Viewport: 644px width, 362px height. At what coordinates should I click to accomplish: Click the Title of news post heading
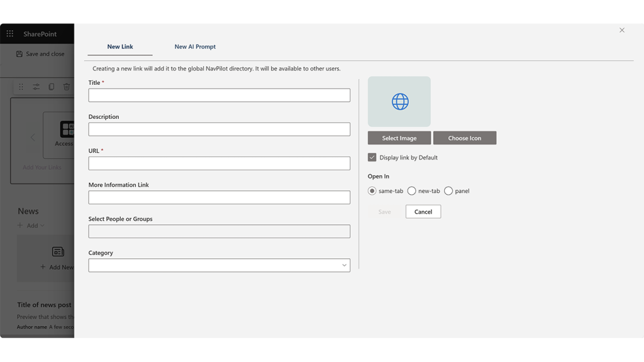coord(44,305)
